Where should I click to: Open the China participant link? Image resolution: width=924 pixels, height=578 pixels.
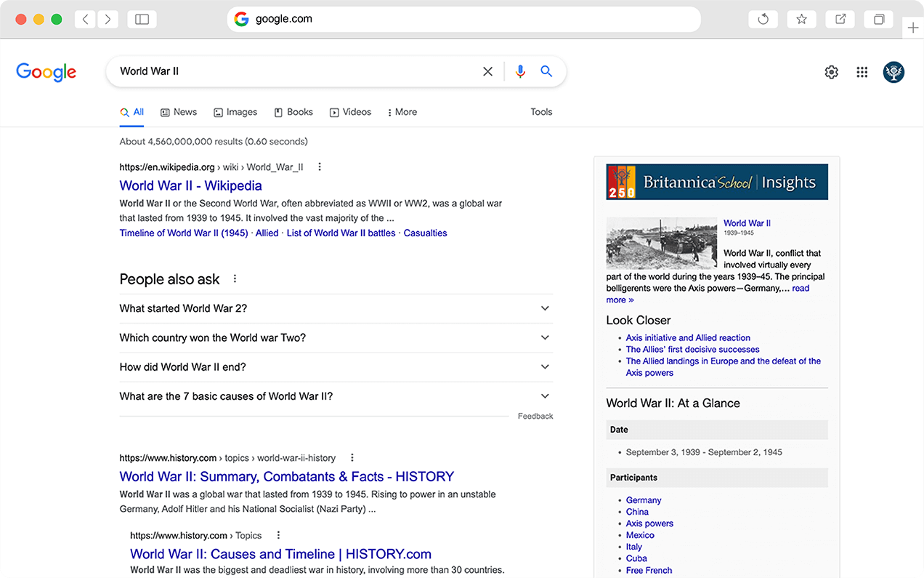coord(637,512)
